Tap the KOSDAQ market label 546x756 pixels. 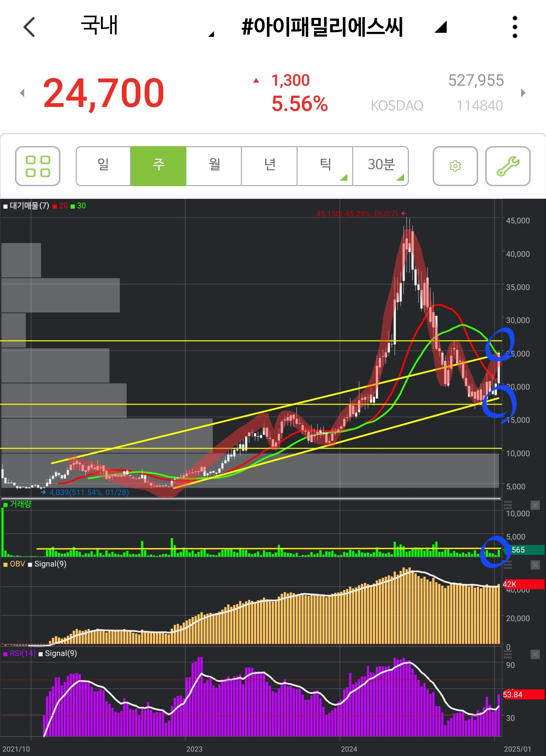pyautogui.click(x=397, y=106)
